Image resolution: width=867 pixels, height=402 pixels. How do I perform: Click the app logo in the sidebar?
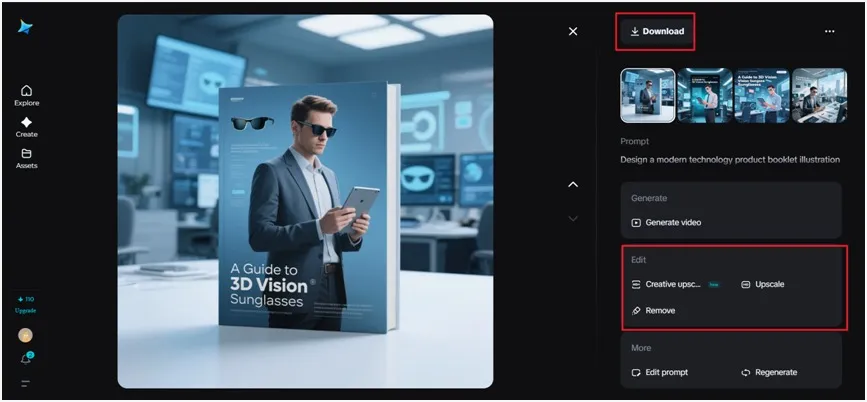[x=26, y=27]
